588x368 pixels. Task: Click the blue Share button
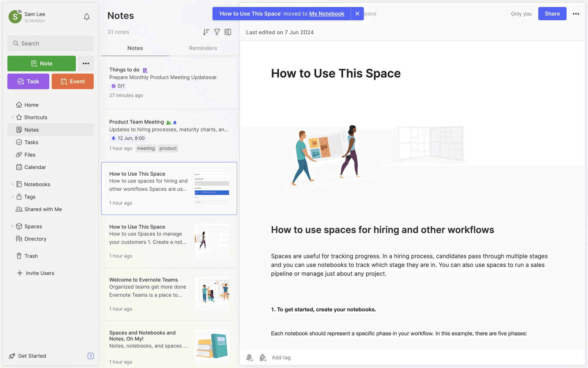(552, 14)
